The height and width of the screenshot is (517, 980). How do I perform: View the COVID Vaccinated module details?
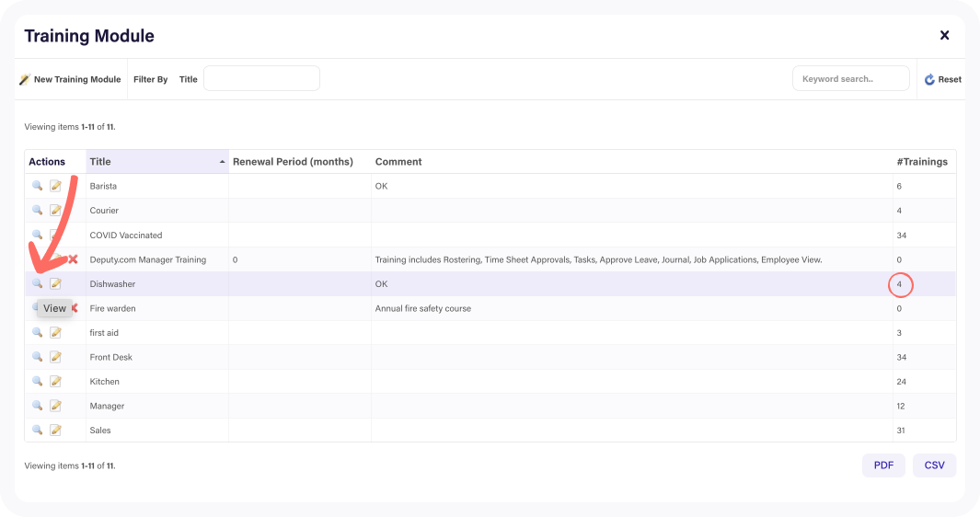click(38, 235)
